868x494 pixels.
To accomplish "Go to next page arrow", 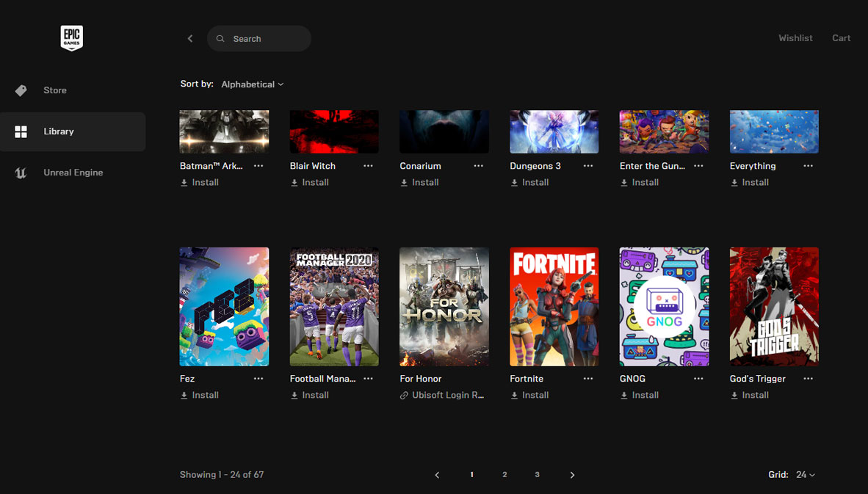I will 572,475.
